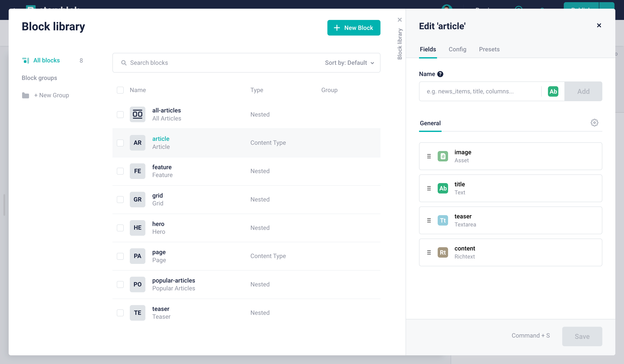Check the feature row checkbox
624x364 pixels.
tap(120, 171)
